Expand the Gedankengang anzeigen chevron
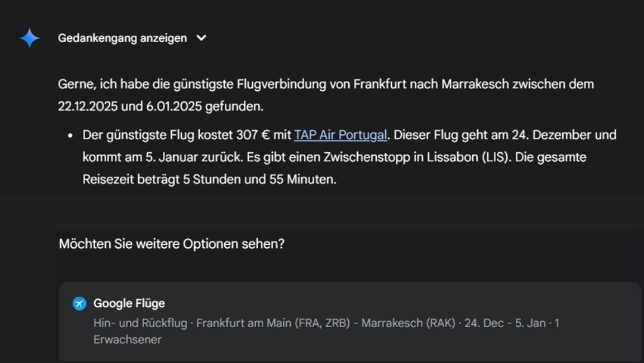Viewport: 644px width, 363px height. (x=202, y=38)
